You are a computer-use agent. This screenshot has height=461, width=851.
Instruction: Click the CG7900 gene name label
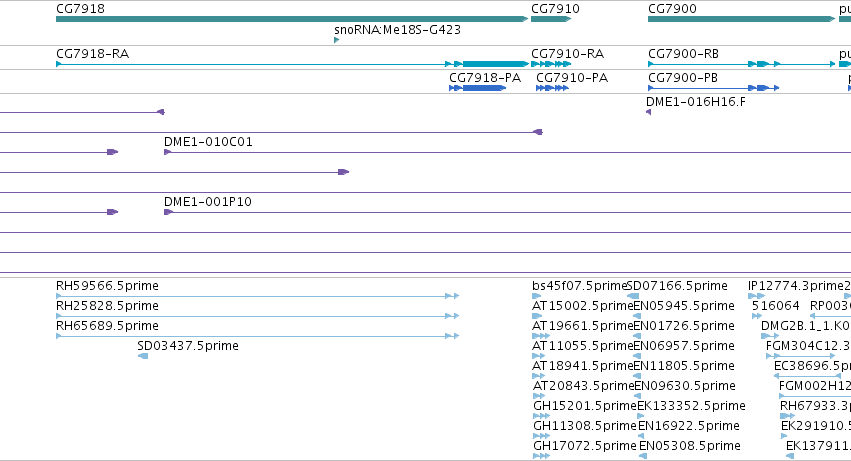pos(672,9)
